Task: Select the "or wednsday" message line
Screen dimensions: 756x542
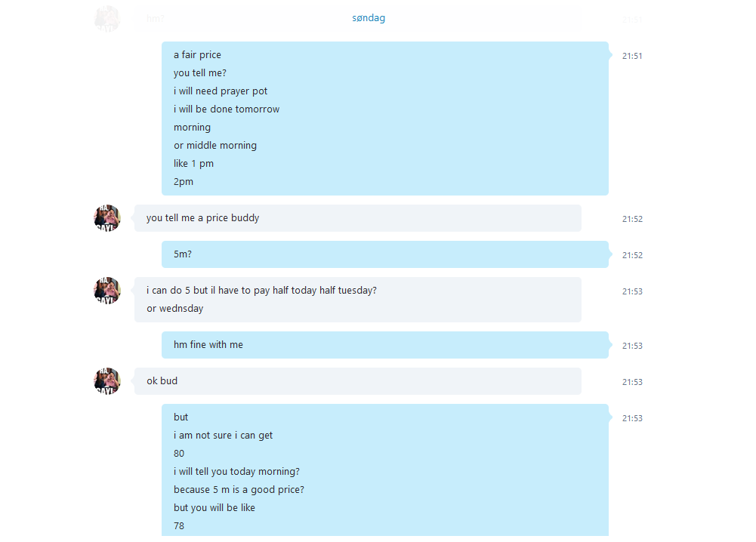Action: pyautogui.click(x=174, y=309)
